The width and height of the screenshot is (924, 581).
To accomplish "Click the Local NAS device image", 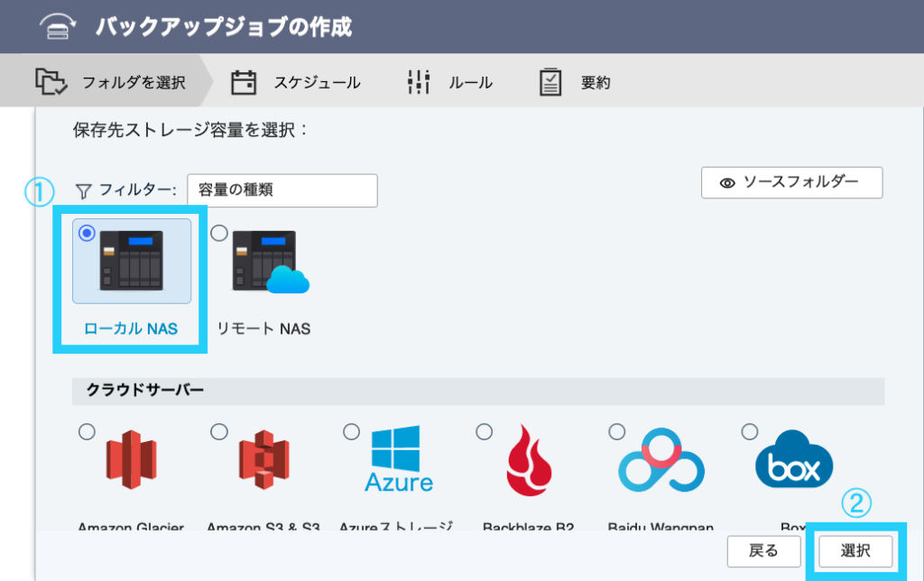I will click(132, 261).
